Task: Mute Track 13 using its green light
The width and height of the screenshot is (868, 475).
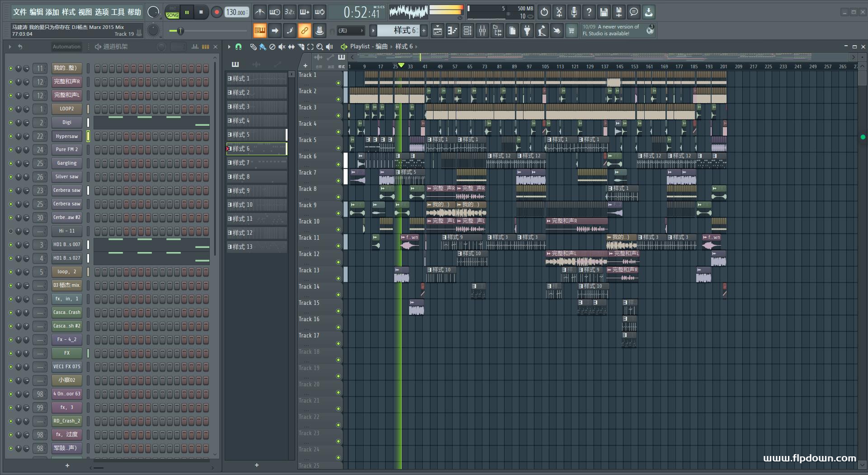Action: click(338, 279)
